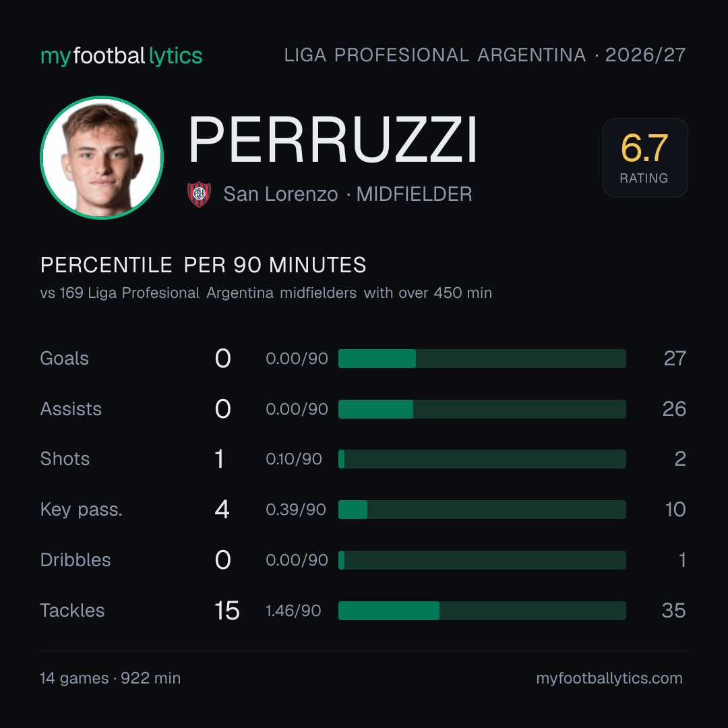Image resolution: width=728 pixels, height=728 pixels.
Task: Click the Shots percentile bar
Action: click(x=482, y=459)
